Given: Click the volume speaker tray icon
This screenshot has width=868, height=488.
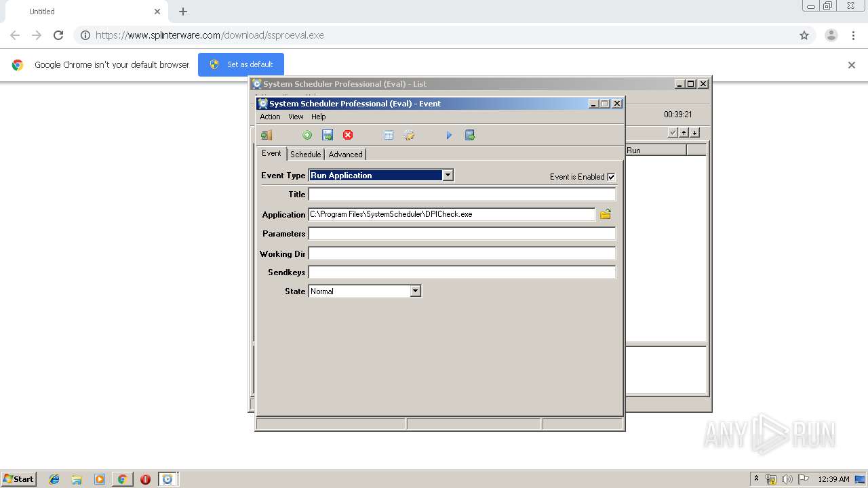Looking at the screenshot, I should (787, 479).
